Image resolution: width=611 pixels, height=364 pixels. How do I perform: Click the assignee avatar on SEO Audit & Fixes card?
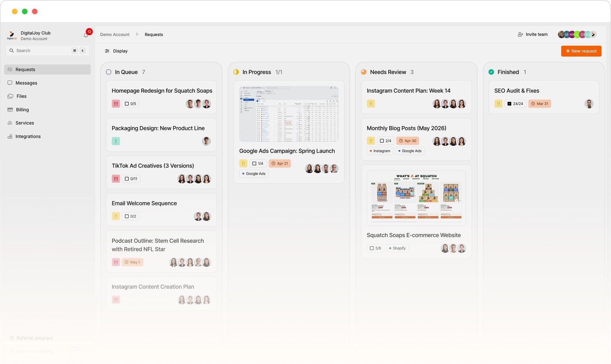point(589,103)
